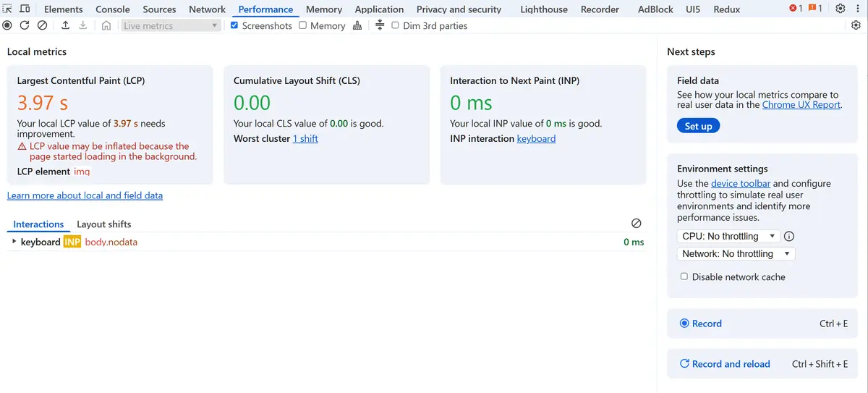
Task: Open the Chrome UX Report link
Action: tap(801, 105)
